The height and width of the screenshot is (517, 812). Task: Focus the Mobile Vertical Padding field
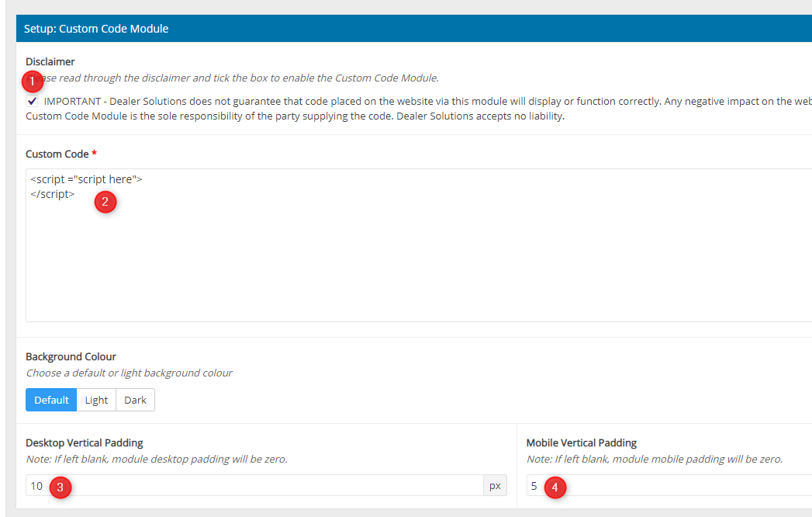pyautogui.click(x=669, y=486)
